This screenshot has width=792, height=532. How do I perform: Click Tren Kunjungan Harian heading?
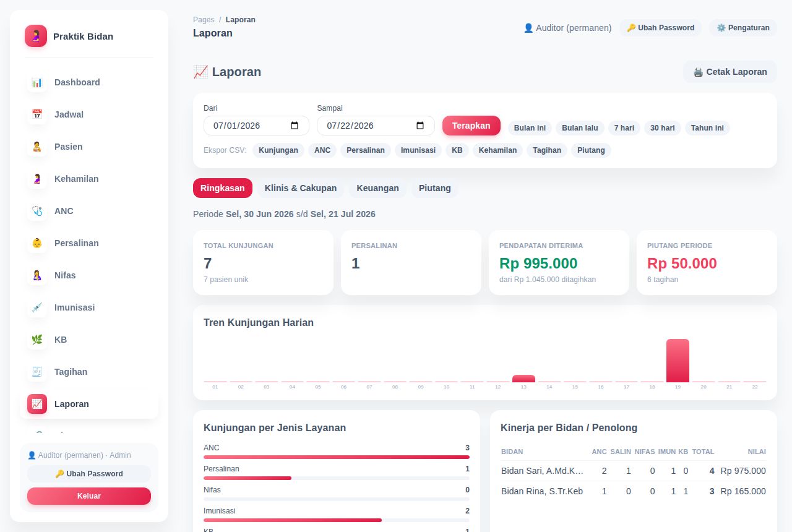tap(259, 322)
